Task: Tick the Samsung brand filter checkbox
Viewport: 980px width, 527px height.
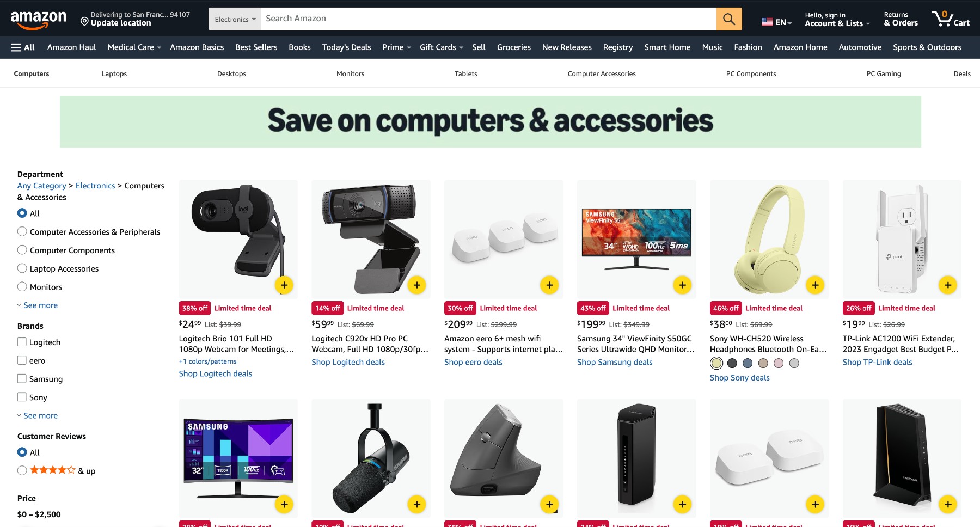Action: tap(22, 378)
